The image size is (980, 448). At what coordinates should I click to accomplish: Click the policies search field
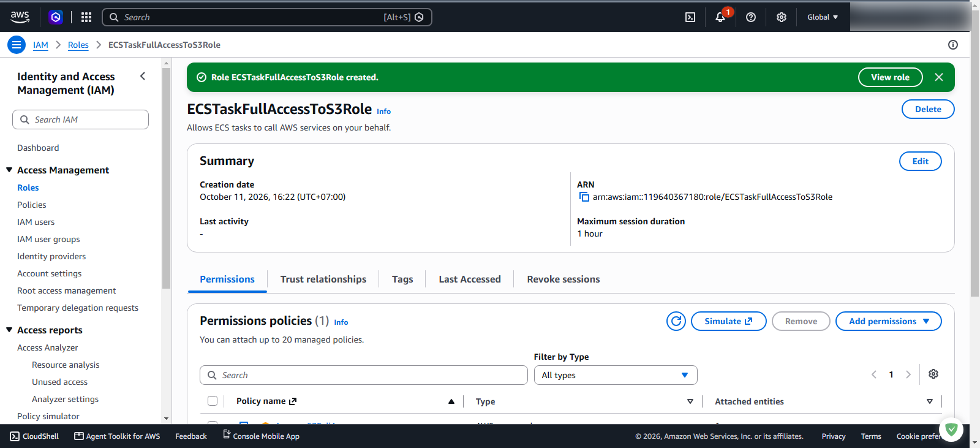[x=364, y=375]
